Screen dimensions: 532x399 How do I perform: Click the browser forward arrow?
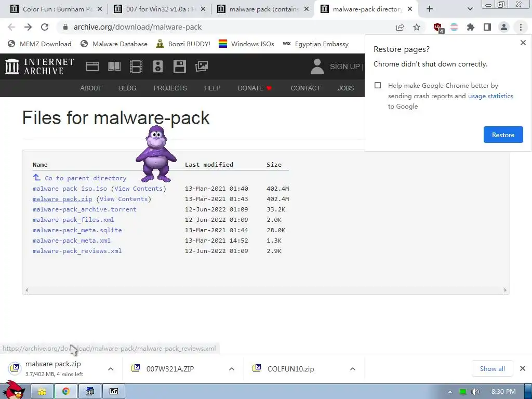[x=28, y=27]
